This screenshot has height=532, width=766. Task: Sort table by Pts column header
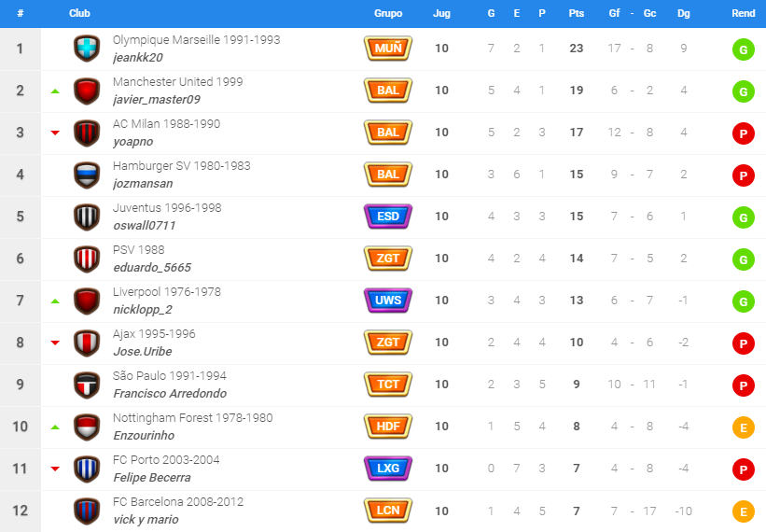point(577,13)
